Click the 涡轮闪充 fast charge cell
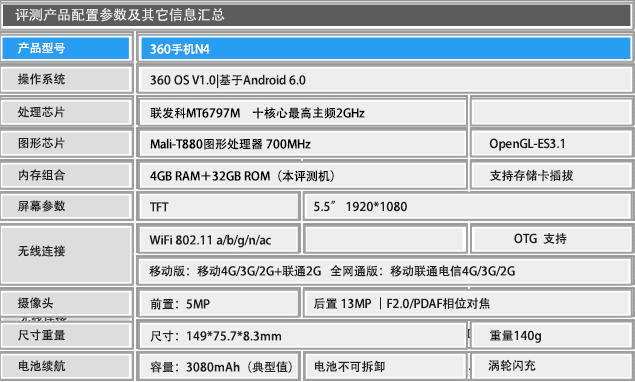 tap(552, 366)
